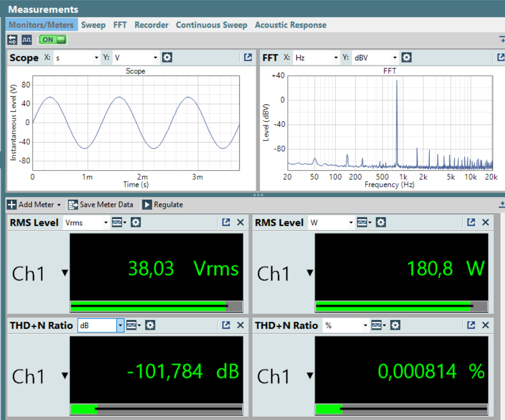505x420 pixels.
Task: Open FFT Y unit dropdown showing dBV
Action: click(x=375, y=58)
